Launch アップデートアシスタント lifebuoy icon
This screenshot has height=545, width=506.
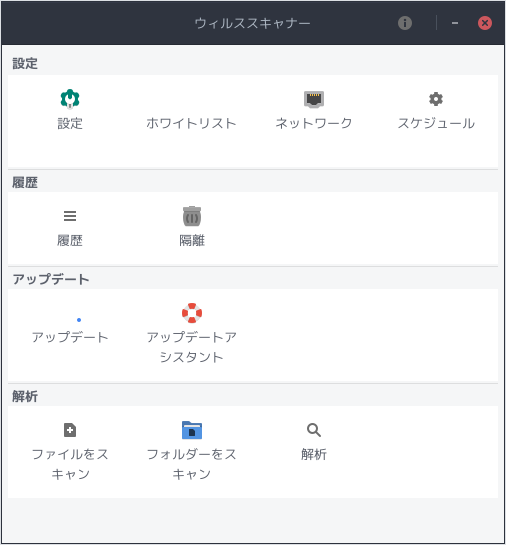[192, 313]
